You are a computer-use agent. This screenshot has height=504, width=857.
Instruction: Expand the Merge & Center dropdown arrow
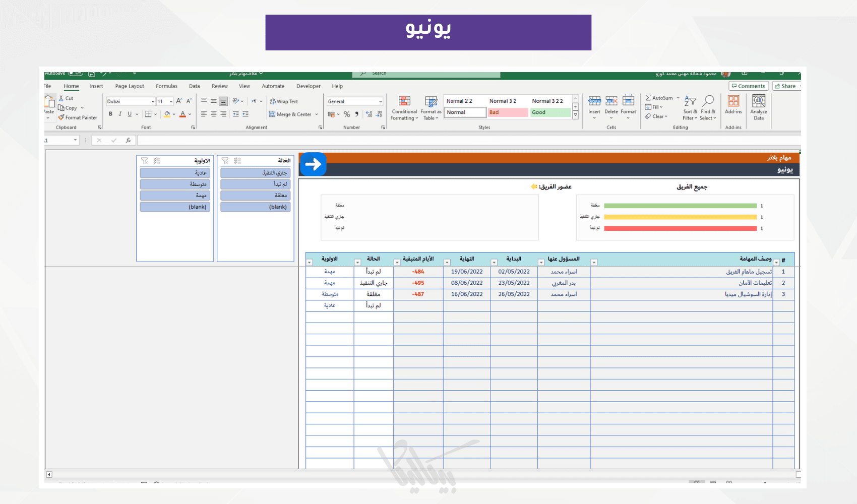pyautogui.click(x=317, y=114)
